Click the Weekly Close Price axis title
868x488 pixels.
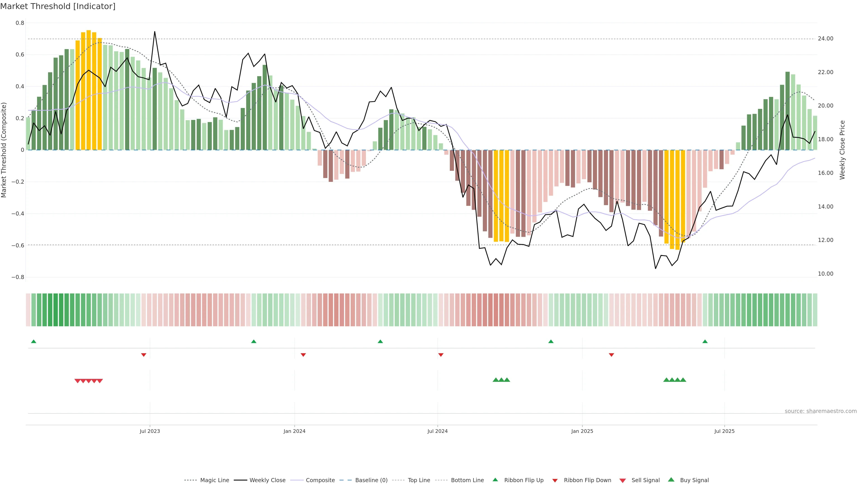tap(842, 150)
